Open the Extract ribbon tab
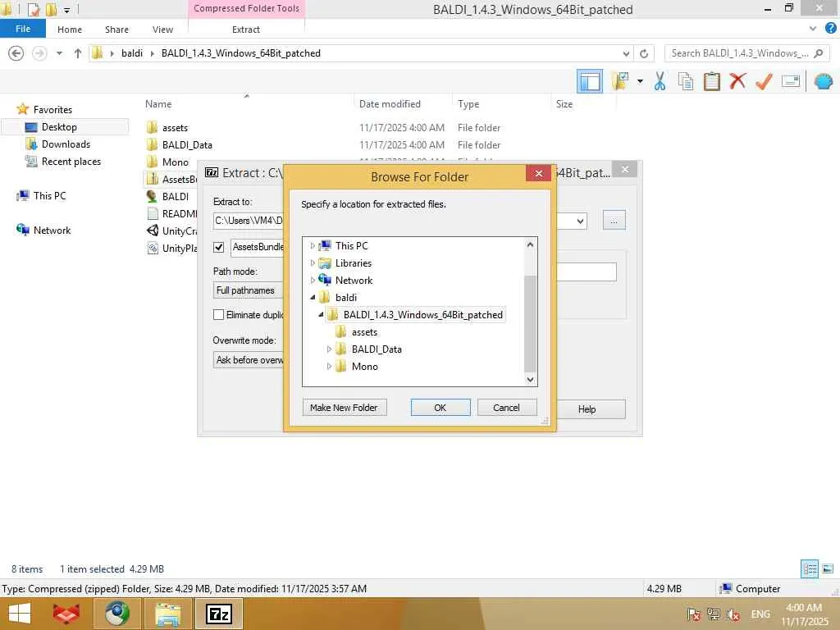 pyautogui.click(x=246, y=30)
